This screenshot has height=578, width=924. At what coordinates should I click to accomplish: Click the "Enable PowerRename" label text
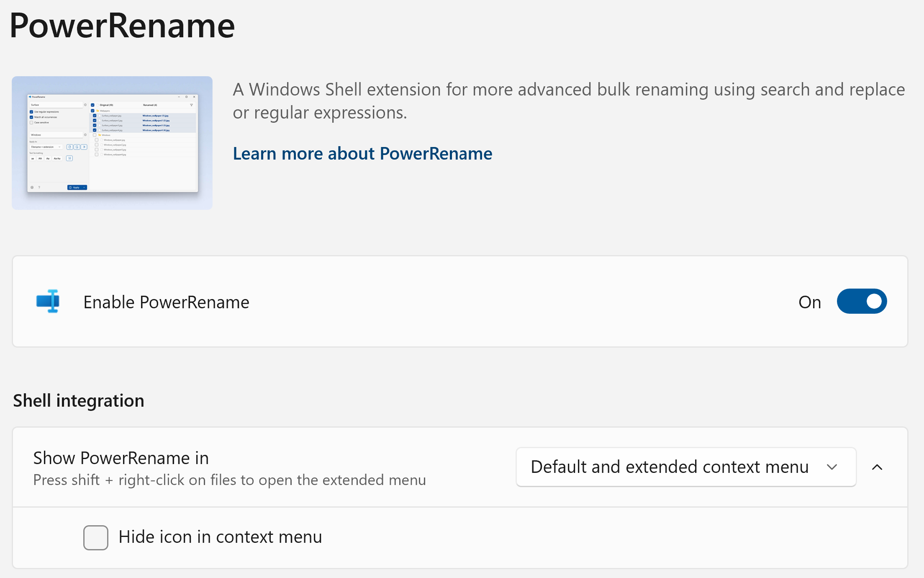pyautogui.click(x=166, y=302)
